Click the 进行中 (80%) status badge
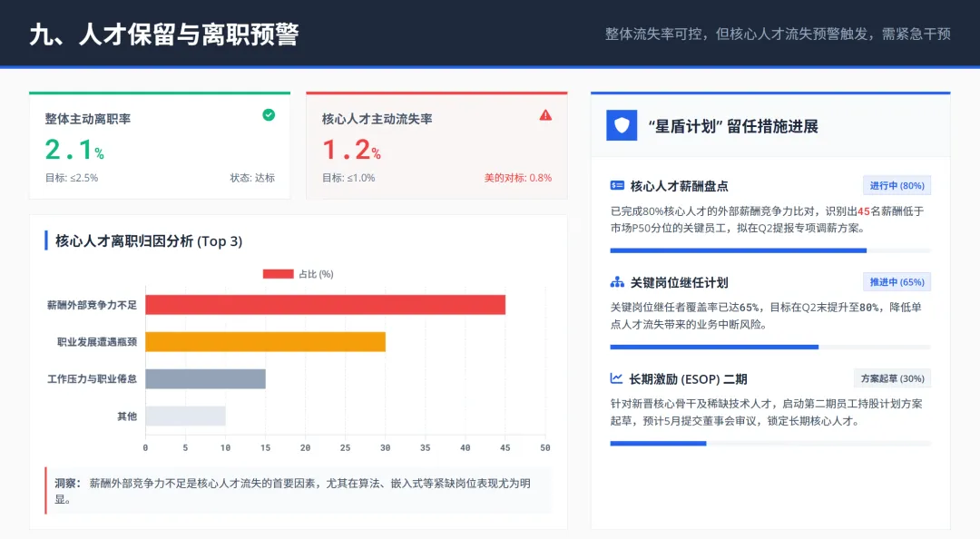 click(x=897, y=186)
